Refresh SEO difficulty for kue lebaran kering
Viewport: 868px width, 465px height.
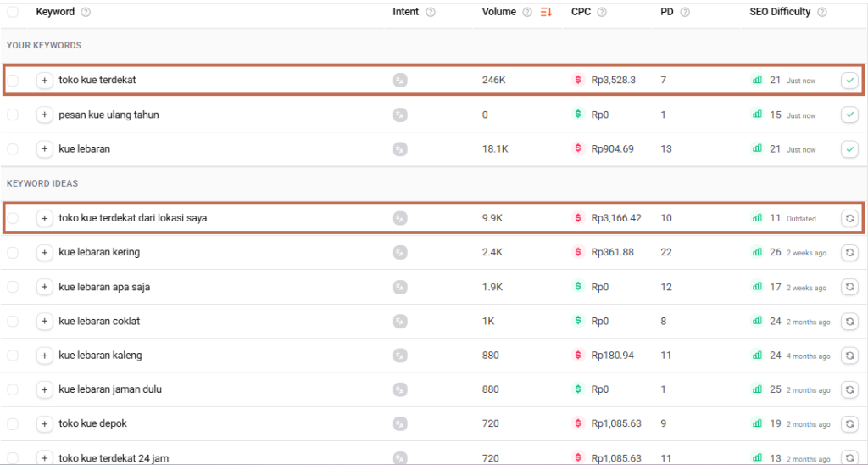pyautogui.click(x=849, y=253)
